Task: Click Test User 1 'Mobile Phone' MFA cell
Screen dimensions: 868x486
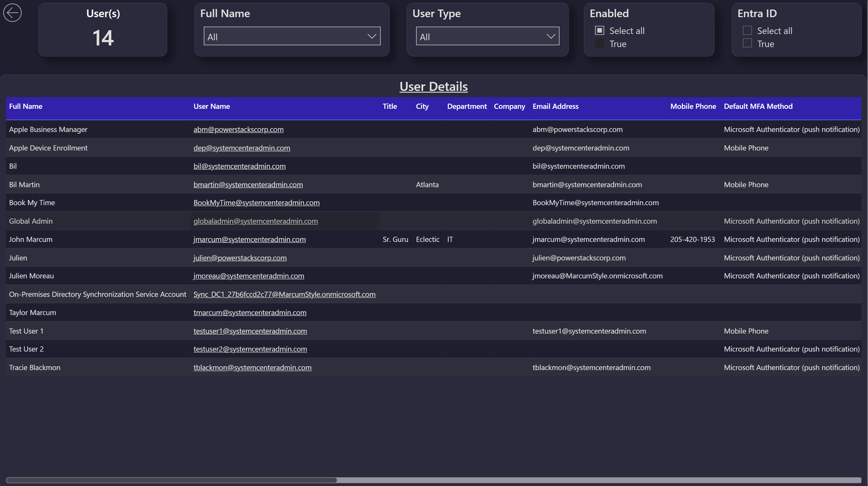Action: 746,331
